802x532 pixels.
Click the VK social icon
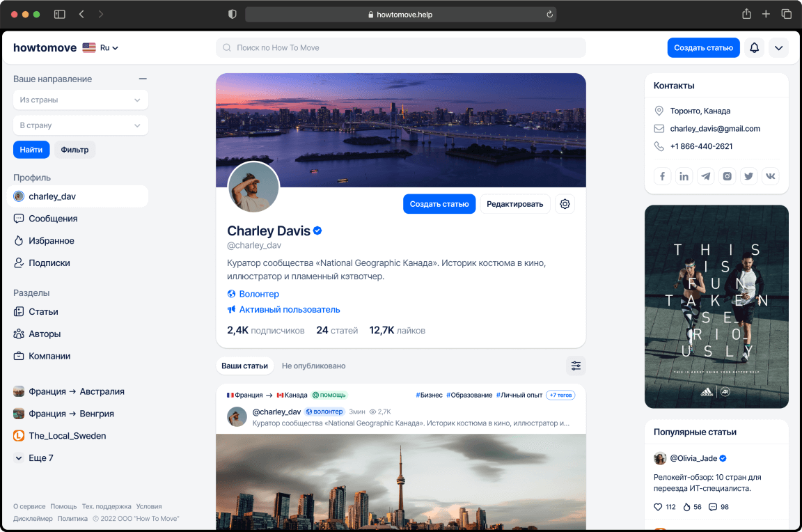[x=771, y=176]
